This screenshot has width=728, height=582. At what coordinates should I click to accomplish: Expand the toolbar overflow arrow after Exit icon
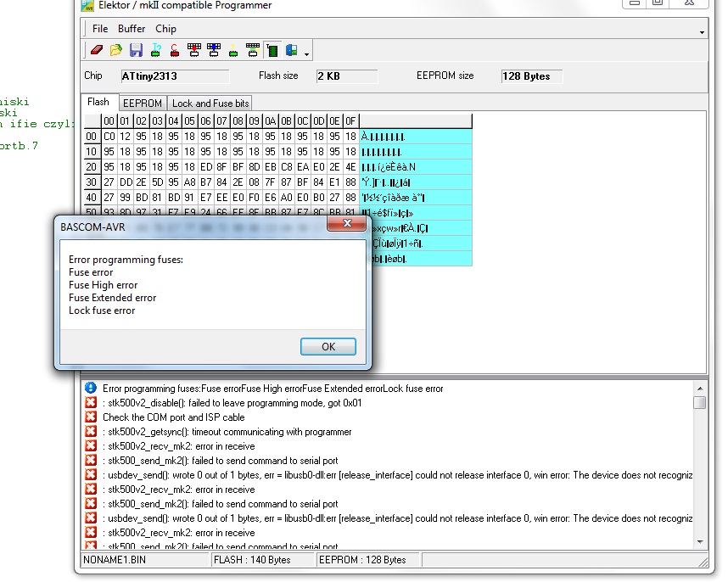(x=306, y=54)
